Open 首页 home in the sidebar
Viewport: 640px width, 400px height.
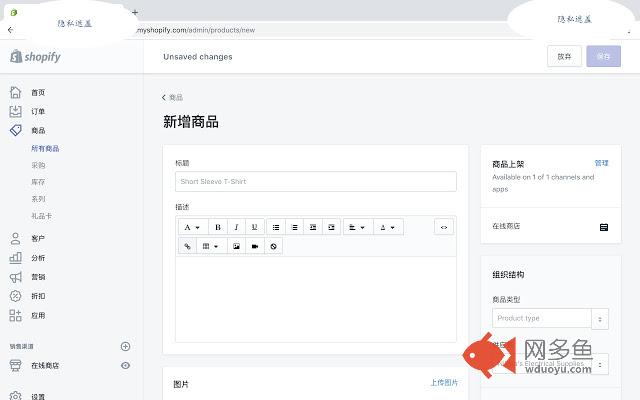[38, 93]
